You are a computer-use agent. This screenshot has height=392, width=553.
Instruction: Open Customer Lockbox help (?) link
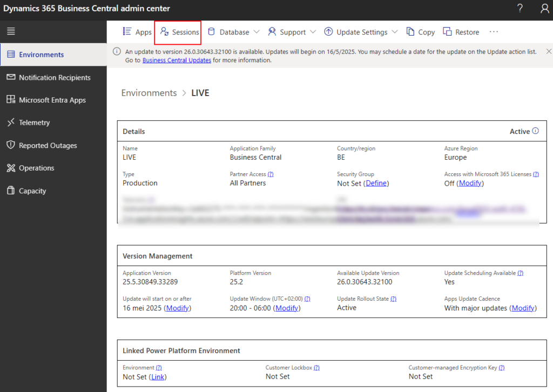click(316, 368)
